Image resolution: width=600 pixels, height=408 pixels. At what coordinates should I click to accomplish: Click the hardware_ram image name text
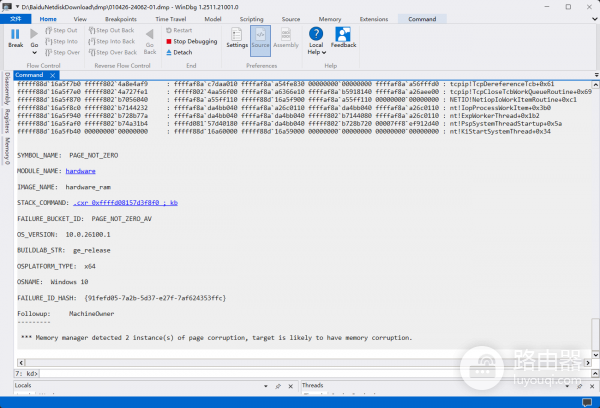pyautogui.click(x=88, y=187)
